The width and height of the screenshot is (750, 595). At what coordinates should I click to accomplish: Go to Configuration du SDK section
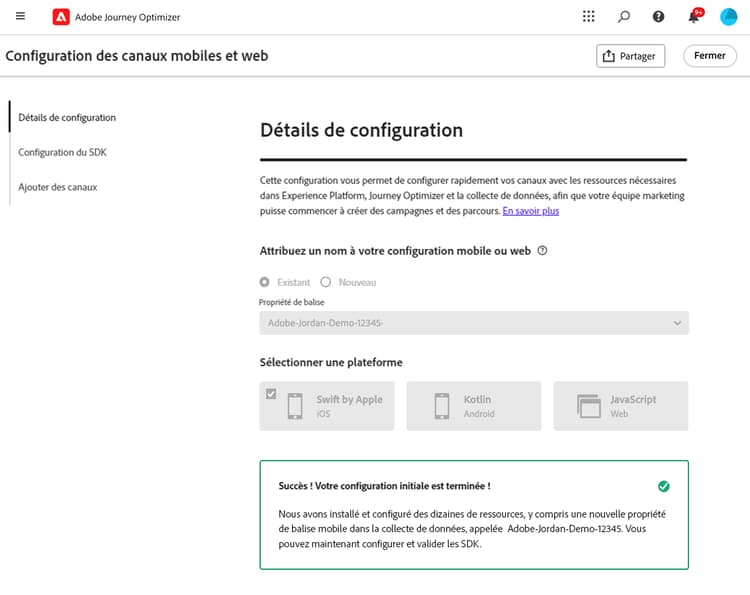click(63, 152)
